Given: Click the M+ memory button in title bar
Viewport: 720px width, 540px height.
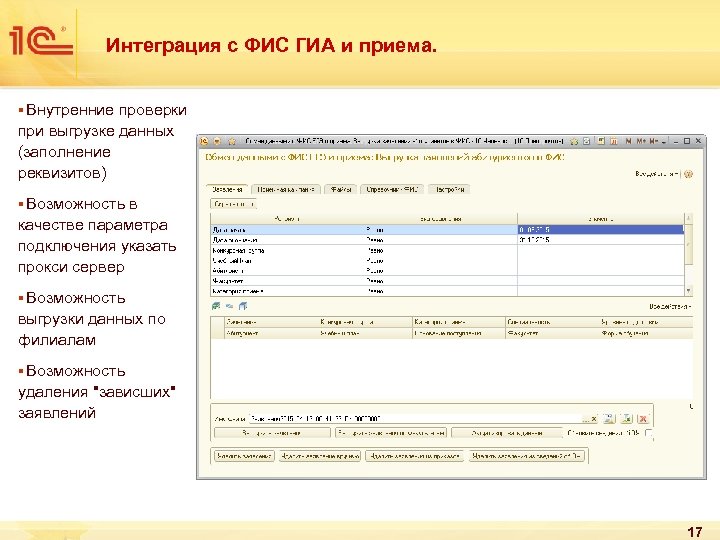Looking at the screenshot, I should [x=641, y=141].
